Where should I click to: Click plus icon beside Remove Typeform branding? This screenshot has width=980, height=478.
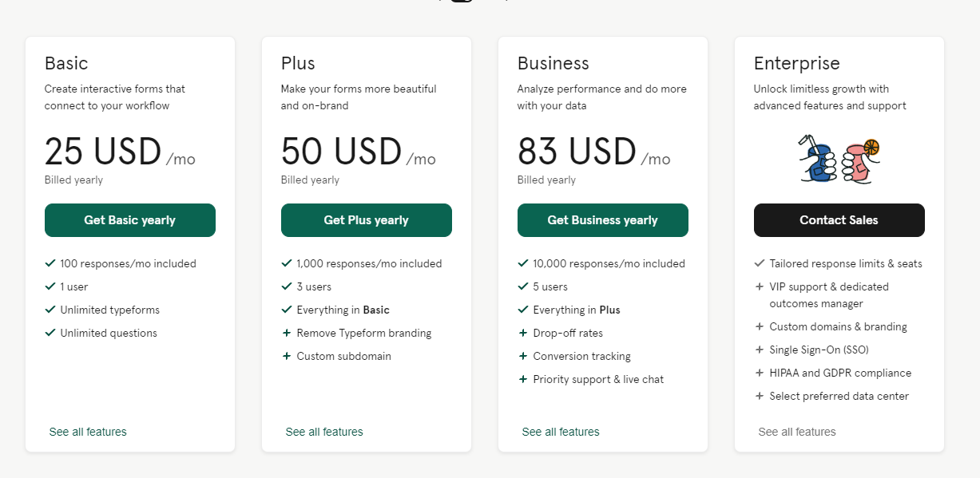(287, 333)
